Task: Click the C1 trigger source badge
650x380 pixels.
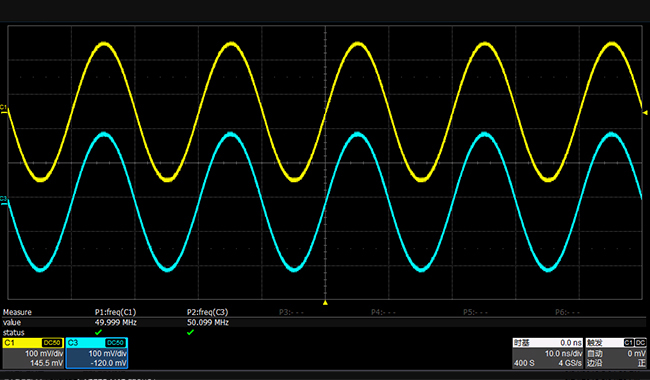Action: [x=628, y=343]
